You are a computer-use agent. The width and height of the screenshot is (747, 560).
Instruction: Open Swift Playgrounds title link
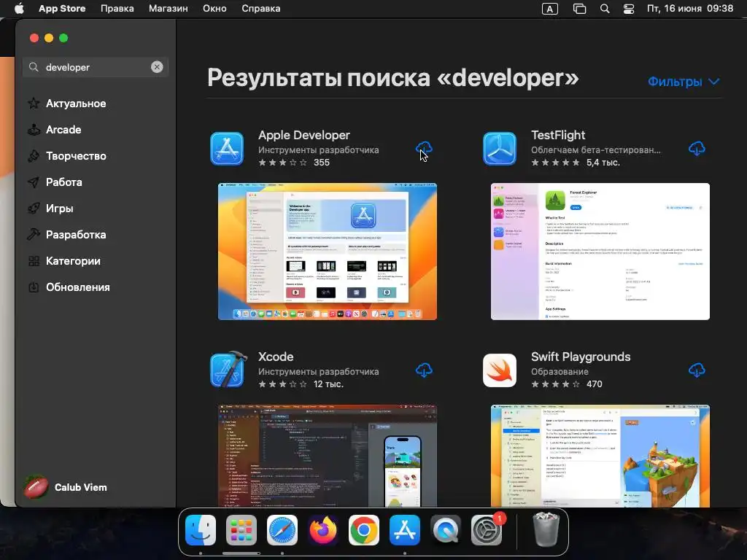pyautogui.click(x=581, y=357)
